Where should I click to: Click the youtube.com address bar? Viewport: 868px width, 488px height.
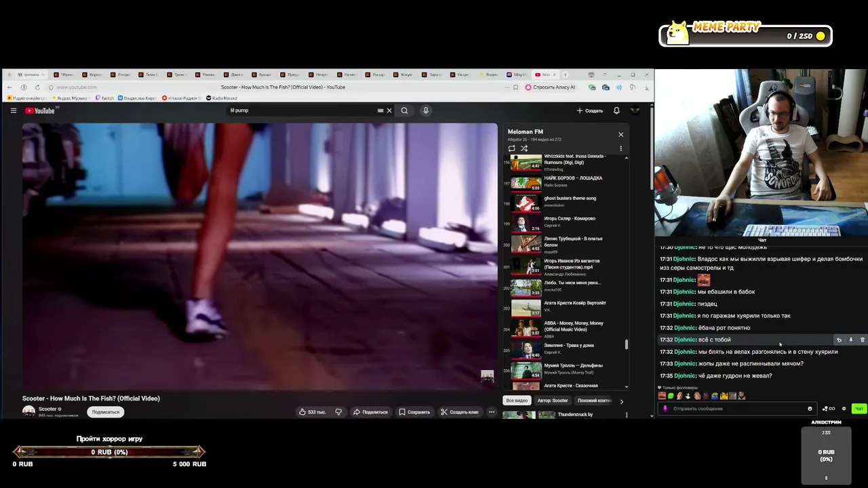point(77,87)
